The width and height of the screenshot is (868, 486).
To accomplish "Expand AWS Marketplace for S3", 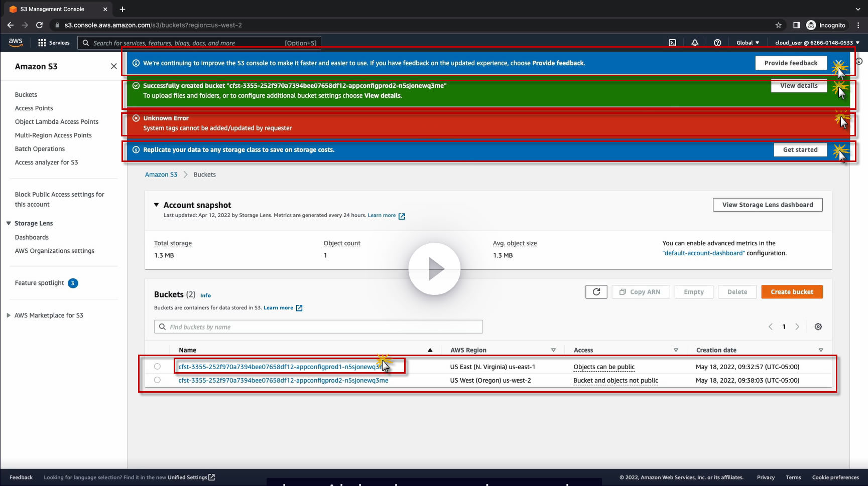I will tap(9, 315).
